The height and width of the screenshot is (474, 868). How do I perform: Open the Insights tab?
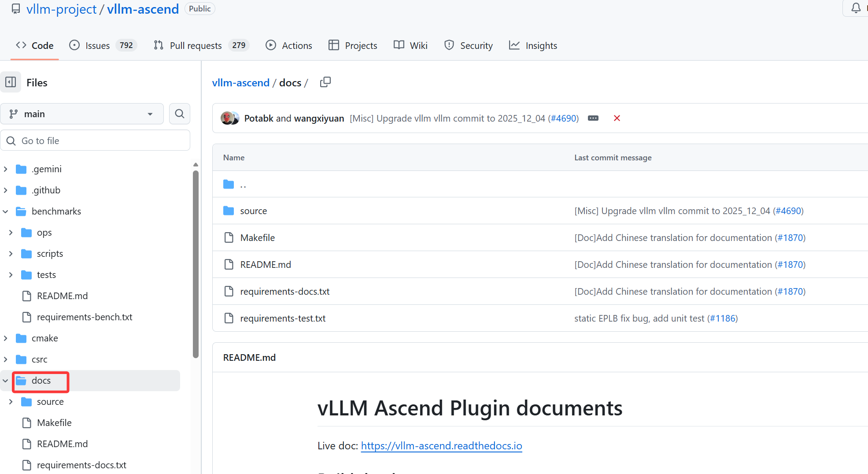[533, 45]
